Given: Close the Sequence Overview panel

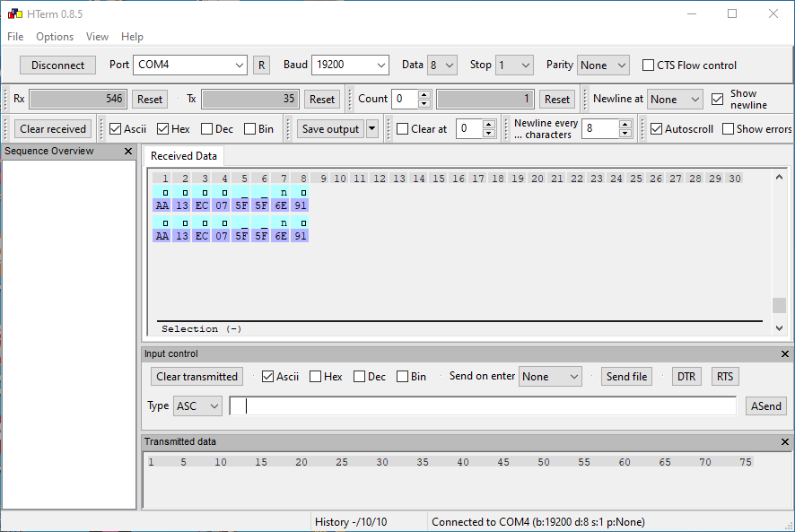Looking at the screenshot, I should point(128,152).
